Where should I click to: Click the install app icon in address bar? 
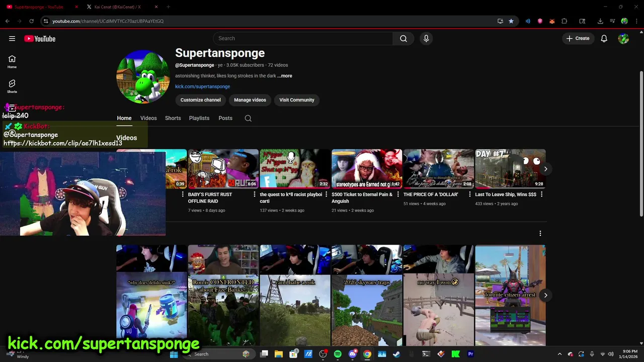point(500,21)
